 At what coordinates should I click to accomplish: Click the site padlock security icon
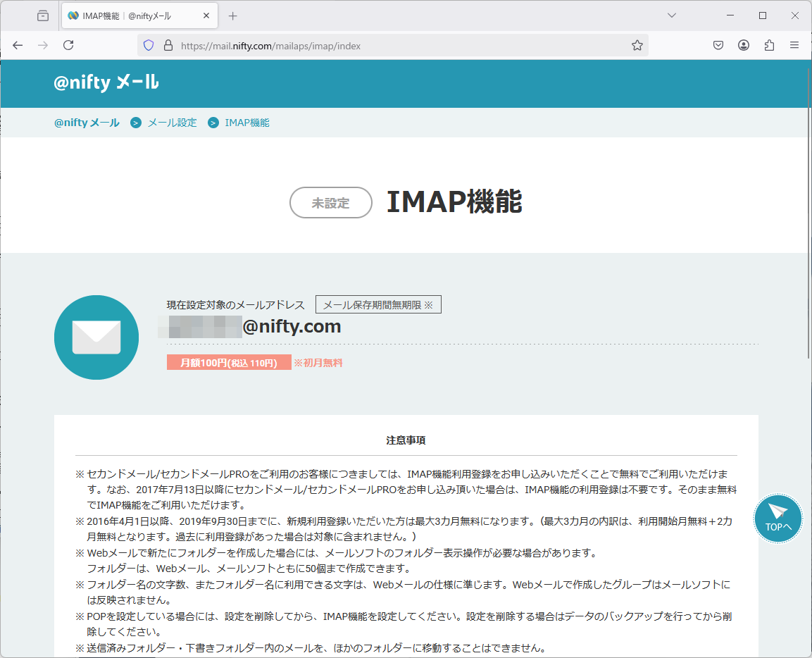(x=168, y=45)
